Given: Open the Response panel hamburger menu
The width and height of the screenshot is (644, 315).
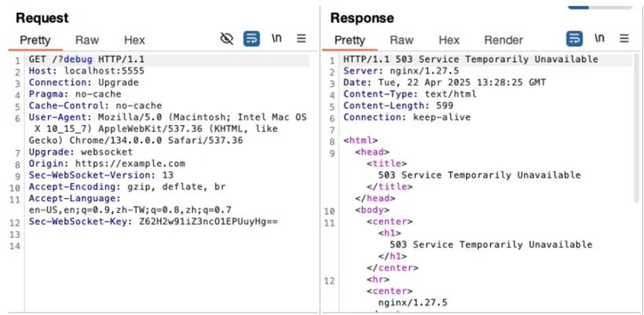Looking at the screenshot, I should (x=624, y=38).
